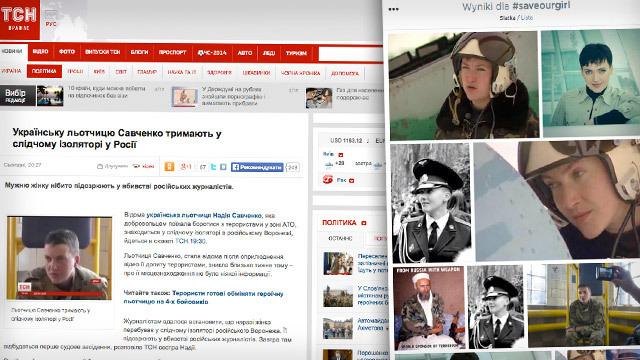Switch results view to Lista
Image resolution: width=640 pixels, height=360 pixels.
click(527, 18)
